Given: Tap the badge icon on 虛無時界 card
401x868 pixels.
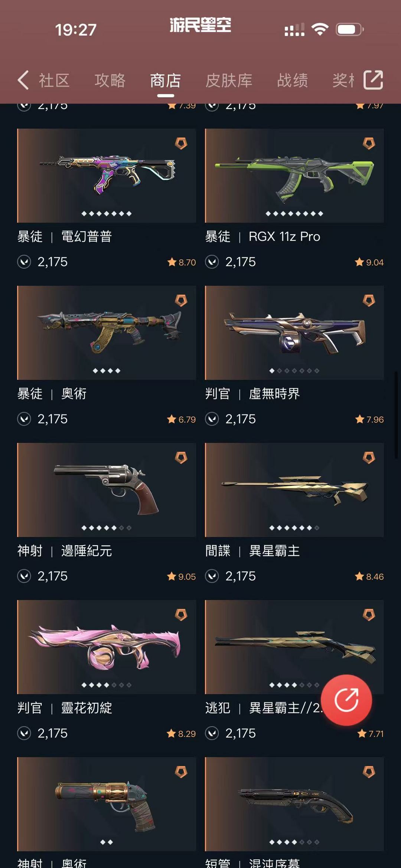Looking at the screenshot, I should click(x=369, y=300).
